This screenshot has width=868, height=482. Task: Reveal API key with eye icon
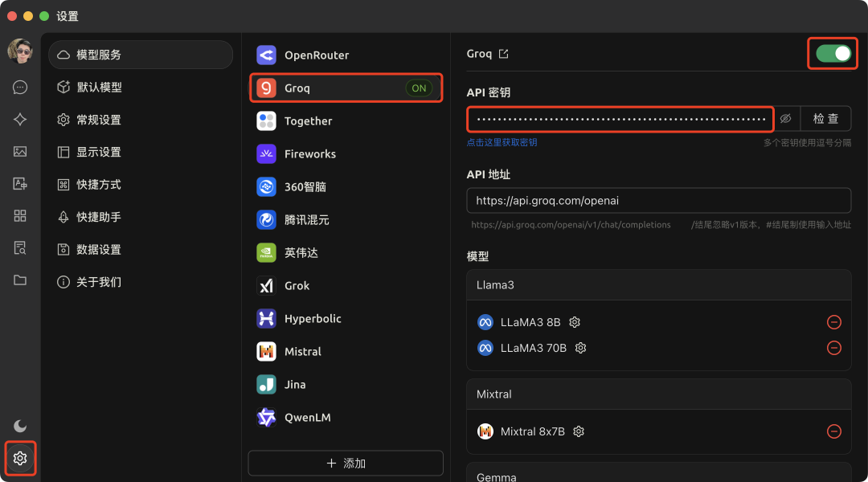pyautogui.click(x=785, y=118)
